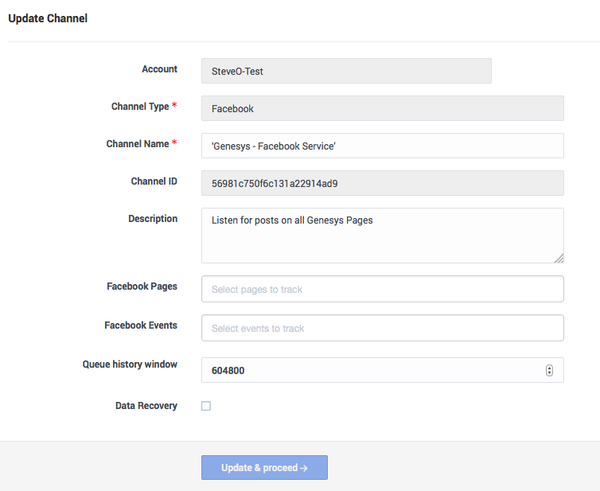The image size is (600, 491).
Task: Click the Description label
Action: (x=152, y=218)
